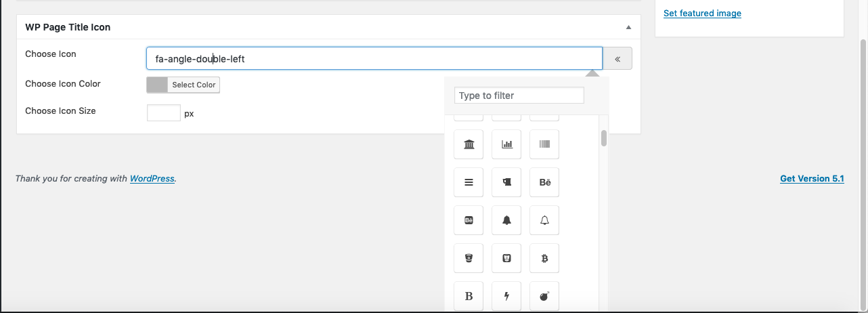This screenshot has height=313, width=868.
Task: Choose the Bitcoin symbol icon
Action: click(x=544, y=258)
